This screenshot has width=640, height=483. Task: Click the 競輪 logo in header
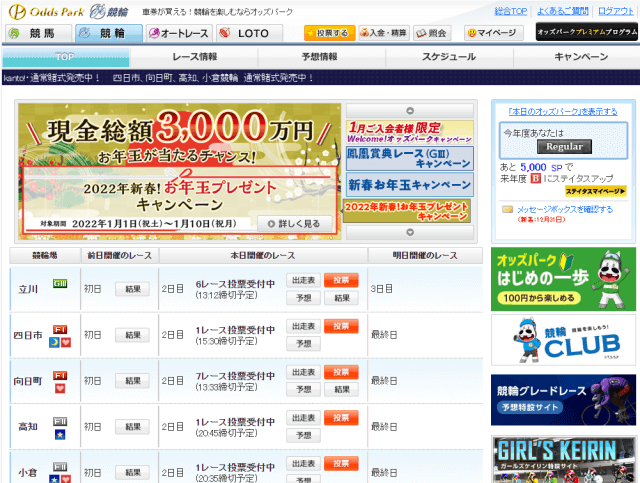click(109, 12)
